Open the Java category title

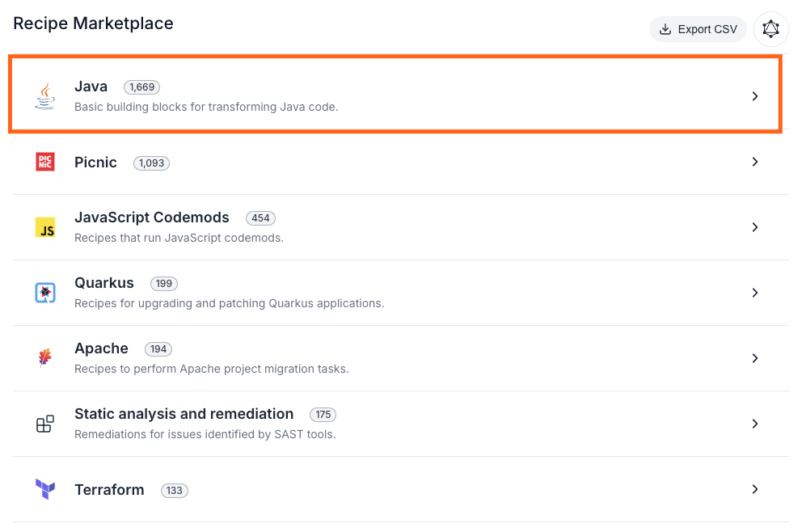91,87
